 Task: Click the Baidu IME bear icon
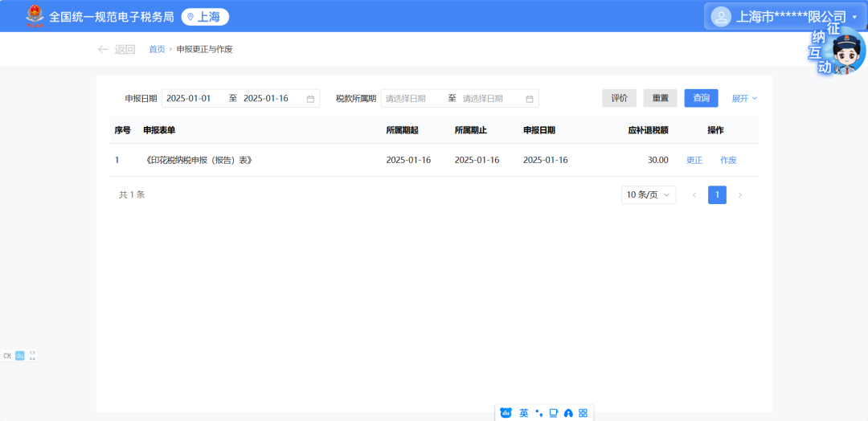coord(506,413)
